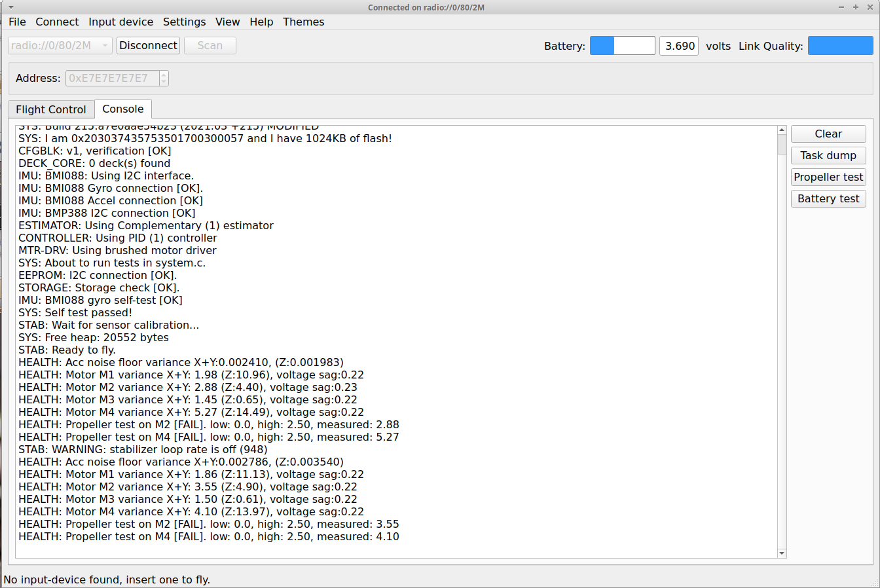Open the window menu arrow in title bar
The image size is (880, 588).
tap(10, 7)
